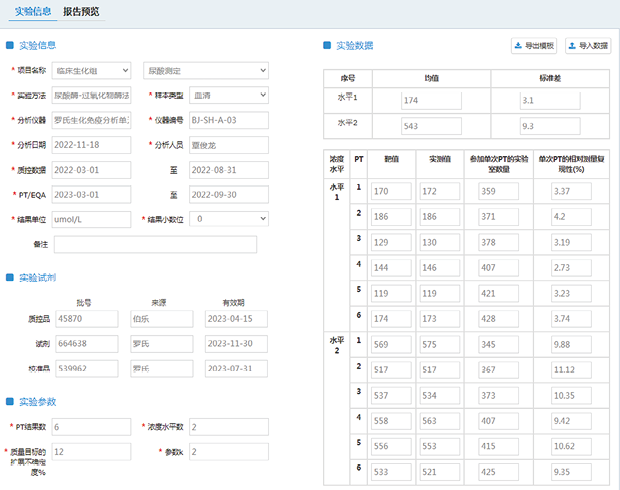This screenshot has height=490, width=620.
Task: Click the lab count field 421
Action: (x=499, y=293)
